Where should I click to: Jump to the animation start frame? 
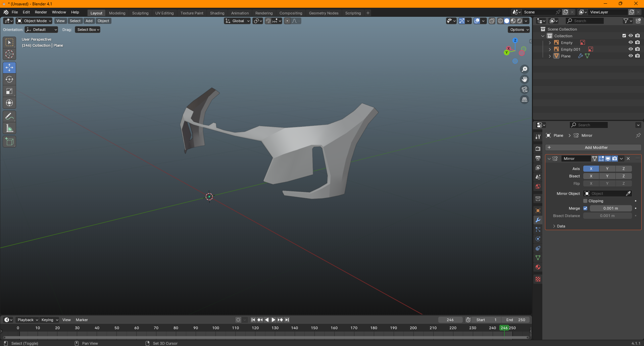253,320
